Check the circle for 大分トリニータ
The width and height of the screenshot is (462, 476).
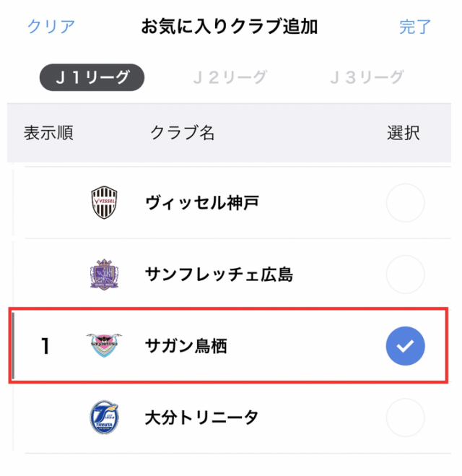pos(405,417)
